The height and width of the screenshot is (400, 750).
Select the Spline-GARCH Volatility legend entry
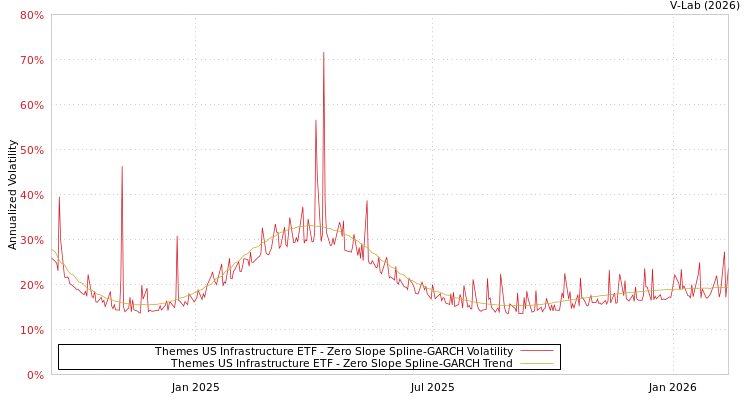334,351
